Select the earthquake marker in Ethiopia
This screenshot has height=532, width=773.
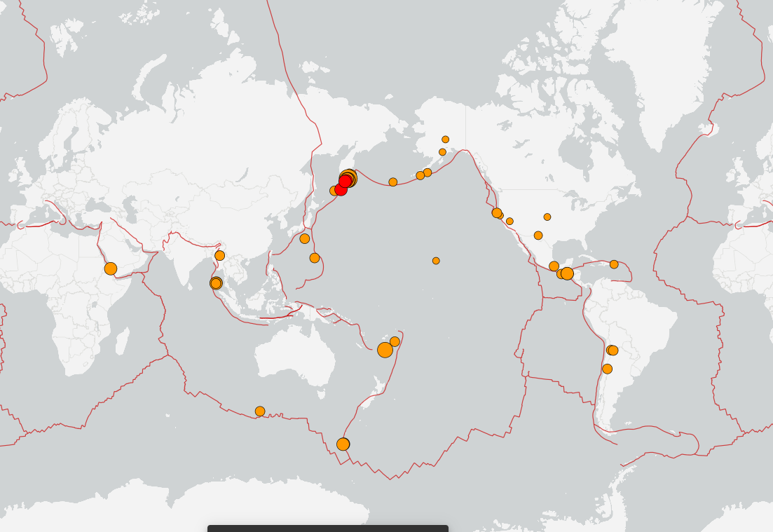coord(111,268)
